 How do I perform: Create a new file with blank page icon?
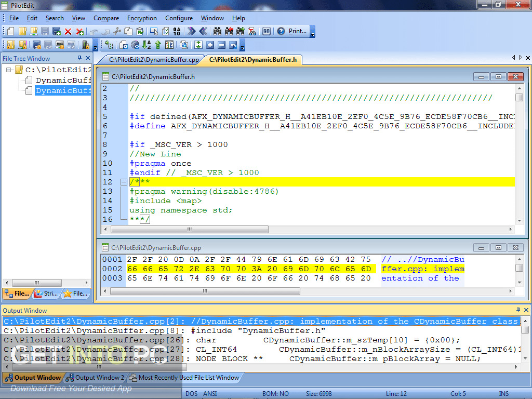point(11,31)
